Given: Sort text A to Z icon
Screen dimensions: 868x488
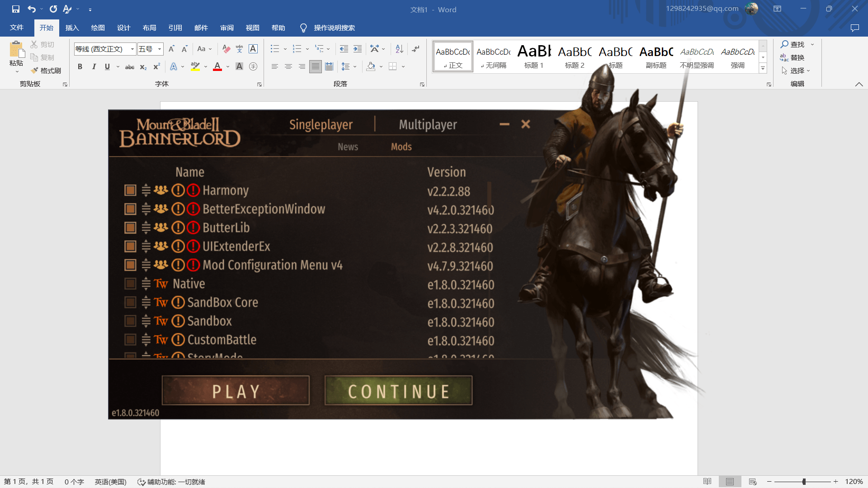Looking at the screenshot, I should click(x=399, y=49).
